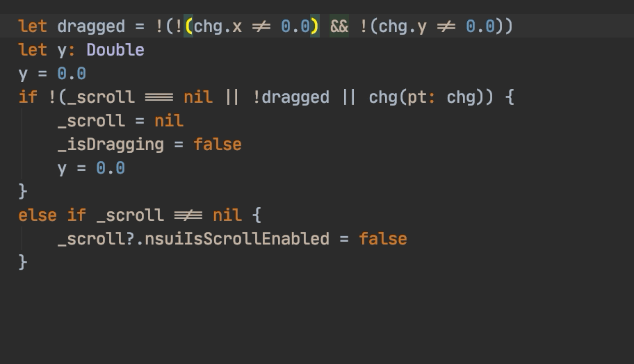Click the '===' identity operator
This screenshot has height=364, width=634.
[x=159, y=97]
